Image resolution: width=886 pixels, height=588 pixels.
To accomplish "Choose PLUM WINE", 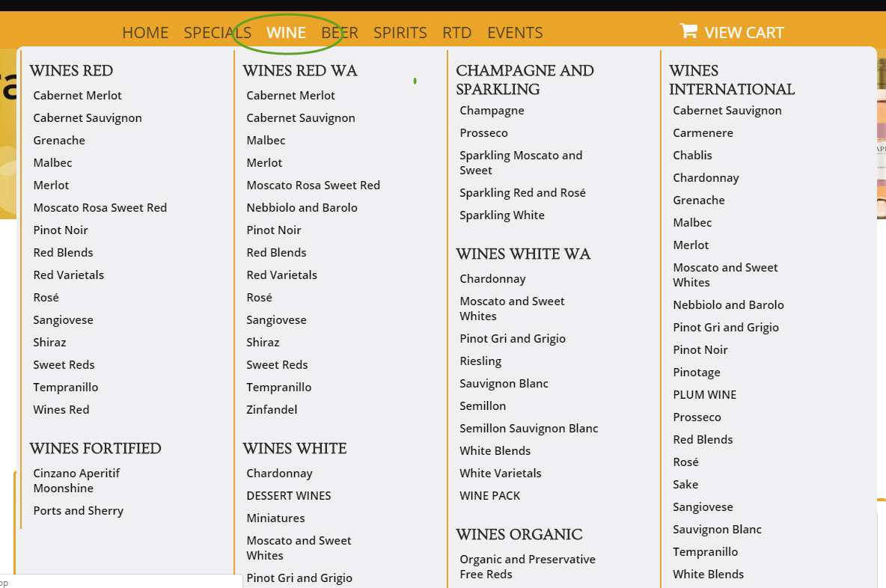I will tap(705, 395).
